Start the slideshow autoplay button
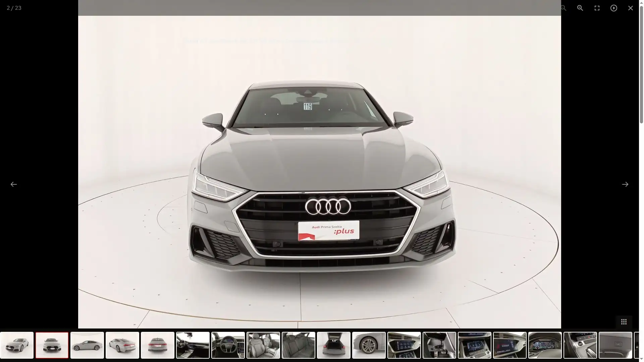Screen dimensions: 644x362 tap(613, 8)
